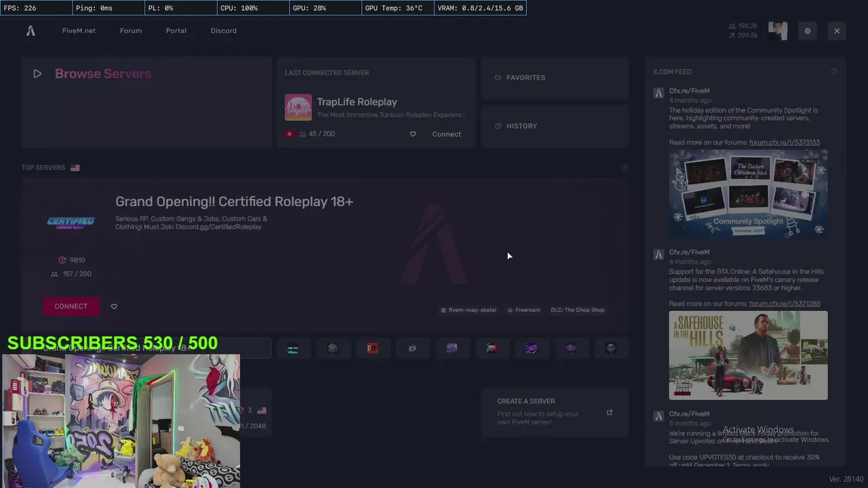Favorite the TrapLife Roleplay server with heart
868x488 pixels.
tap(412, 134)
